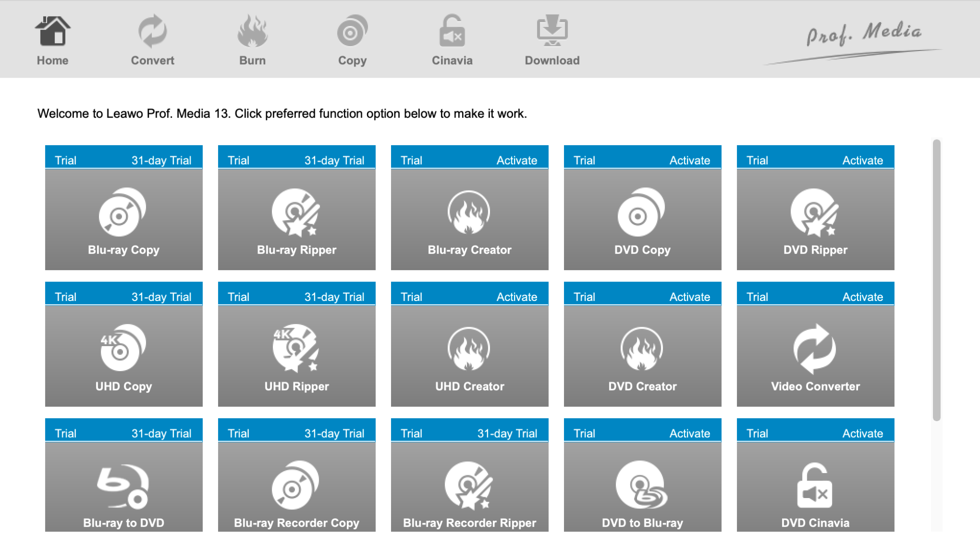Open the UHD Ripper 4K icon
The image size is (980, 552).
[296, 348]
